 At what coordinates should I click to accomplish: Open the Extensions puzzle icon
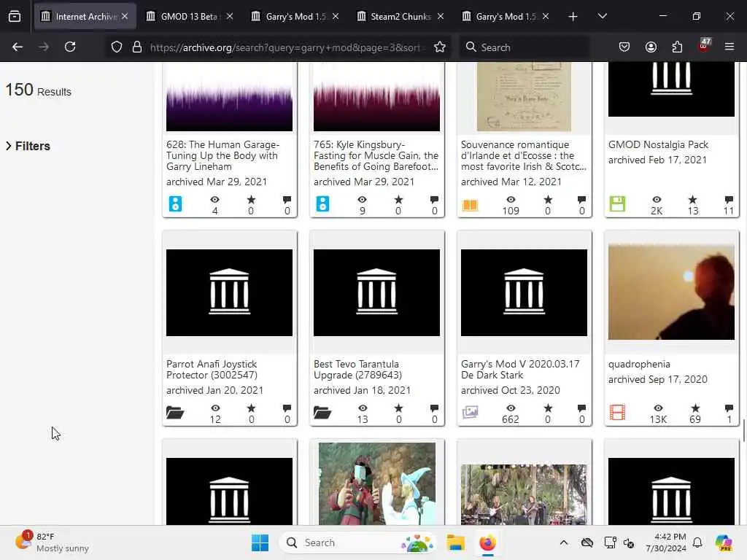pyautogui.click(x=677, y=47)
